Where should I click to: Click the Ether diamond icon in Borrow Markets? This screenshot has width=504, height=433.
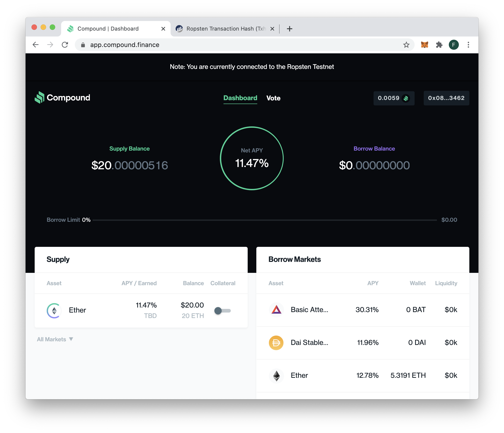click(276, 376)
